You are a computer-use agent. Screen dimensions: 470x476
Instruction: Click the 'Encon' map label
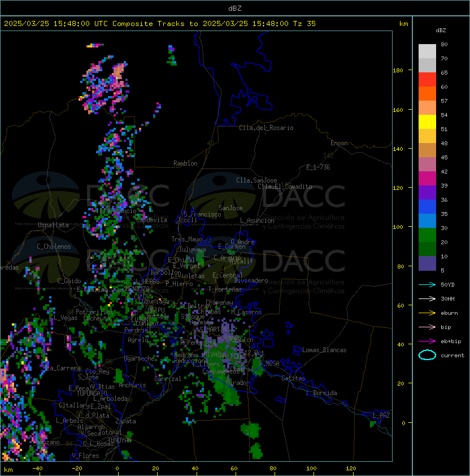point(339,143)
